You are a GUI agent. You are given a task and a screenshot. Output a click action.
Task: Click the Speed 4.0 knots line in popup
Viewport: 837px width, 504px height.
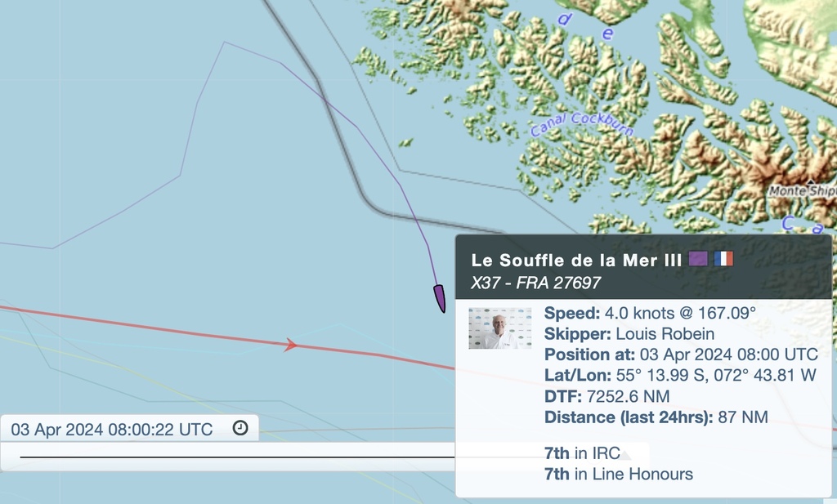pyautogui.click(x=650, y=313)
